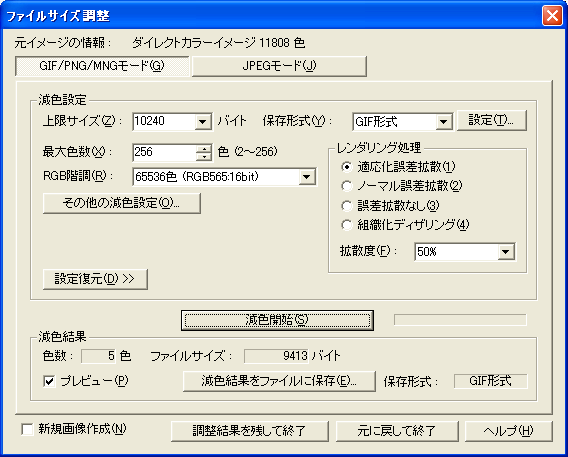Image resolution: width=568 pixels, height=457 pixels.
Task: Open the 上限サイズ dropdown arrow
Action: click(203, 122)
